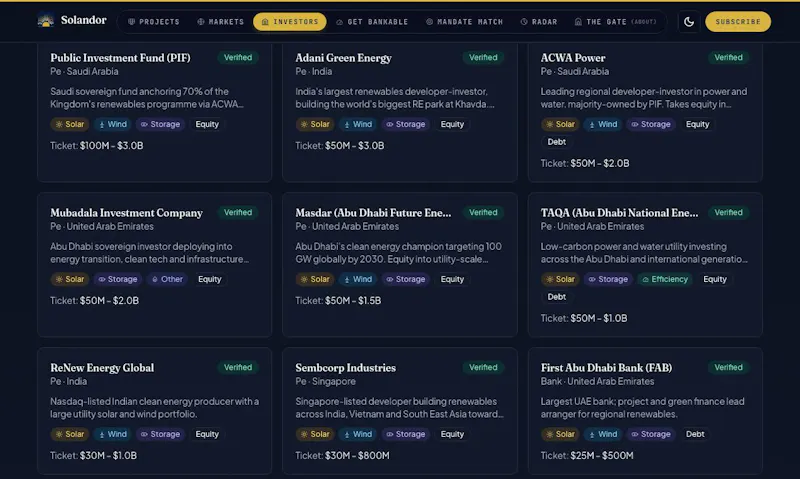Image resolution: width=800 pixels, height=479 pixels.
Task: Open Mubadala Investment Company card title
Action: [127, 213]
